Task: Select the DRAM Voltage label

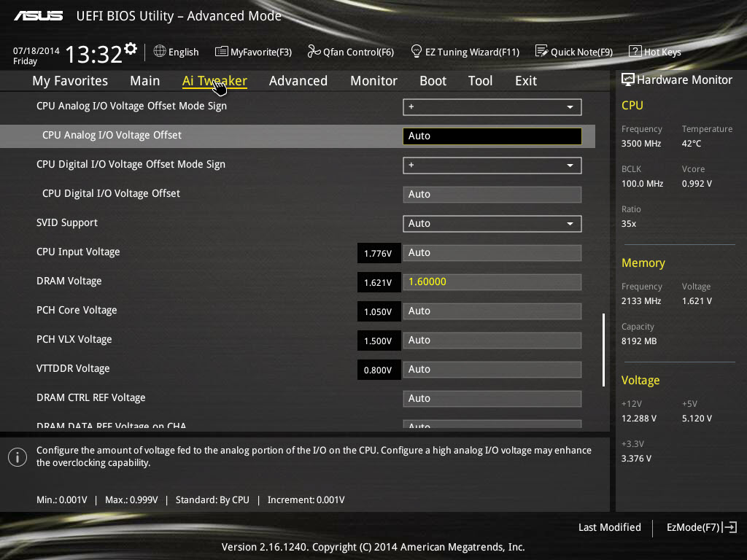Action: pos(69,281)
